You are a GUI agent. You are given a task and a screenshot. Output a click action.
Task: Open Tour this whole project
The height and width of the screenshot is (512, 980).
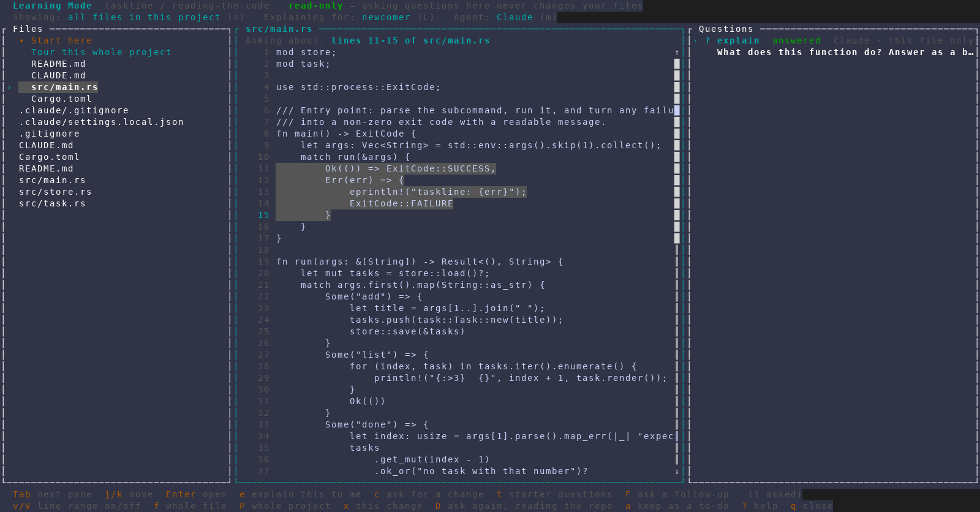tap(101, 53)
